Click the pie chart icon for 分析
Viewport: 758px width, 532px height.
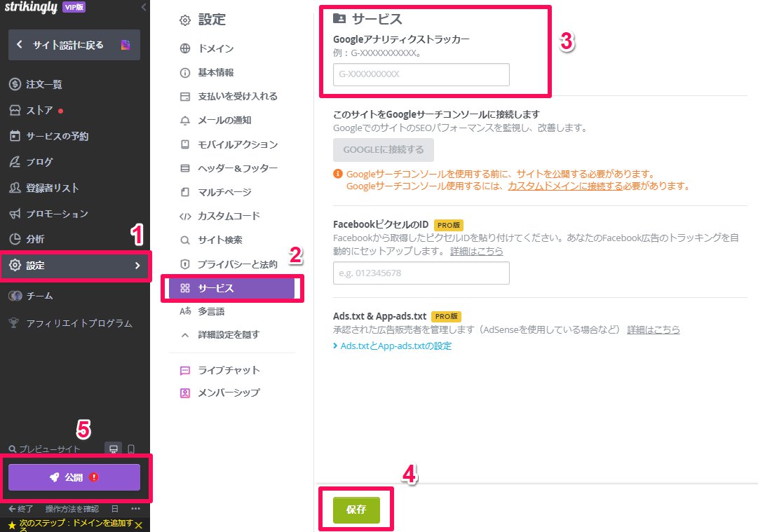(15, 239)
